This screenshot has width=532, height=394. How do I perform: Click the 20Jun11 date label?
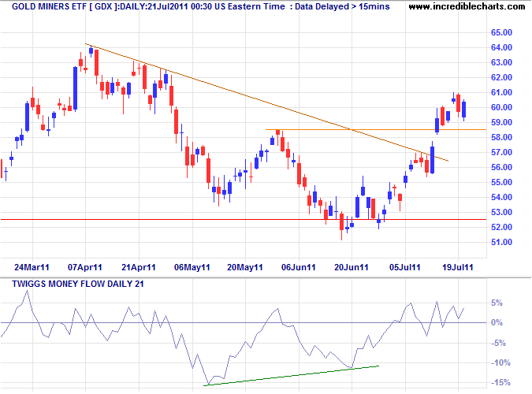pyautogui.click(x=352, y=267)
